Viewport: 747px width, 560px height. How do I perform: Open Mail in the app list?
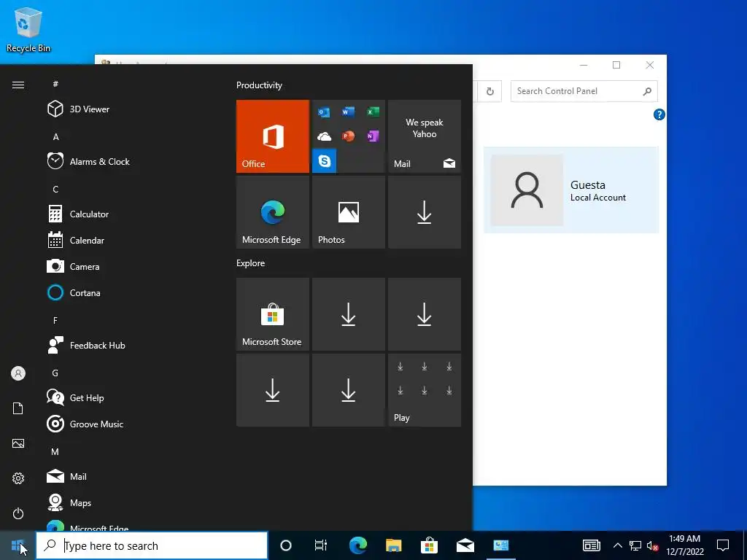click(x=66, y=476)
